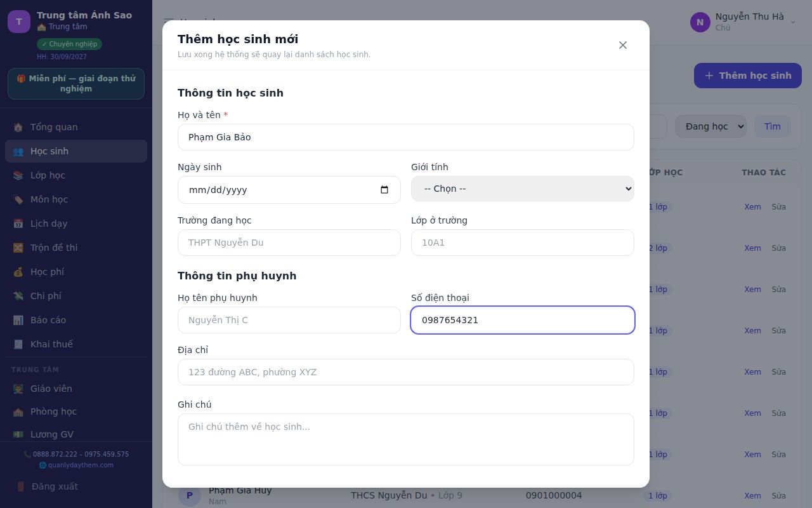The image size is (812, 508).
Task: Click the Địa chỉ input field
Action: 406,372
